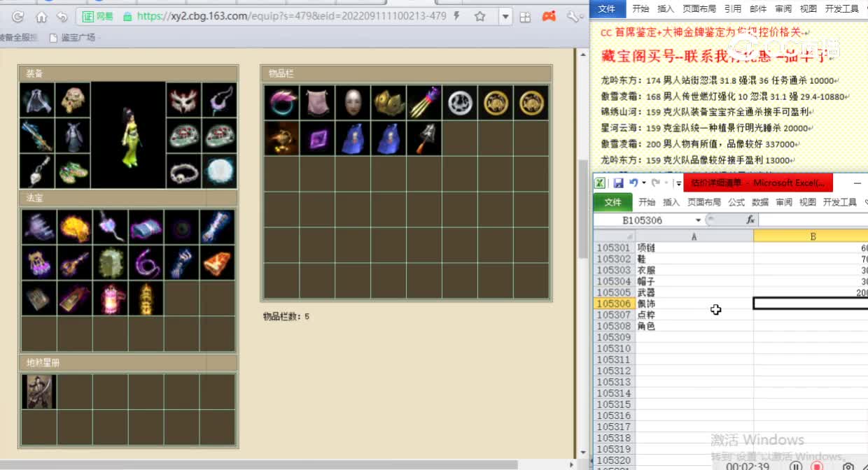Select the white face mask item in 物品栏
This screenshot has height=470, width=868.
click(353, 103)
